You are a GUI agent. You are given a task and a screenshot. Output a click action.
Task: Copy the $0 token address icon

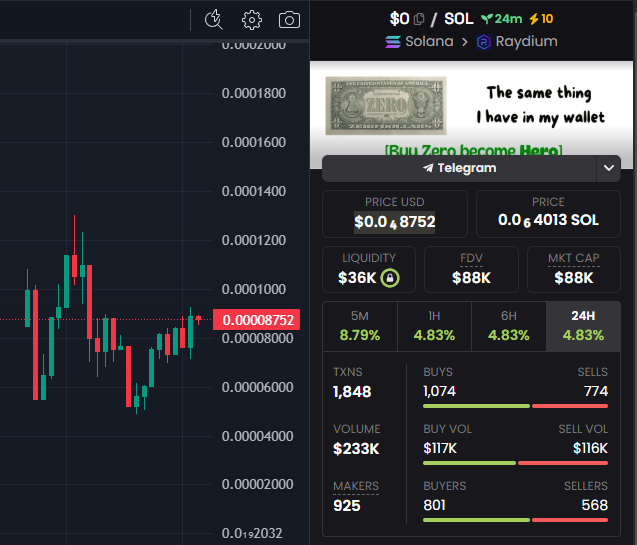pos(419,19)
